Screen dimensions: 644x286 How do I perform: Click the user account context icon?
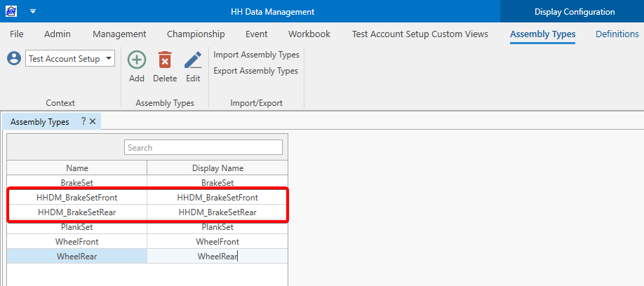click(14, 59)
